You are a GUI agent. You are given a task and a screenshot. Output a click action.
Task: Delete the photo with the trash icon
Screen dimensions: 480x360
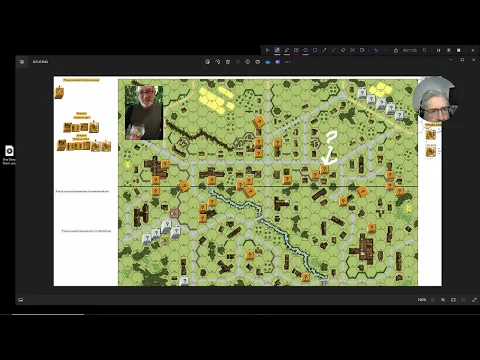(228, 62)
